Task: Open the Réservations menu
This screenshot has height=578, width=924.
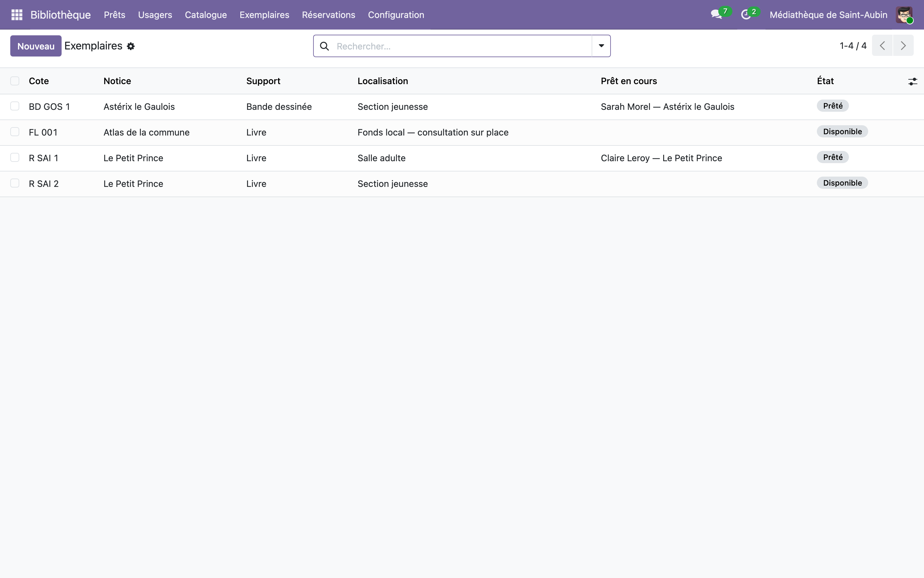Action: [328, 15]
